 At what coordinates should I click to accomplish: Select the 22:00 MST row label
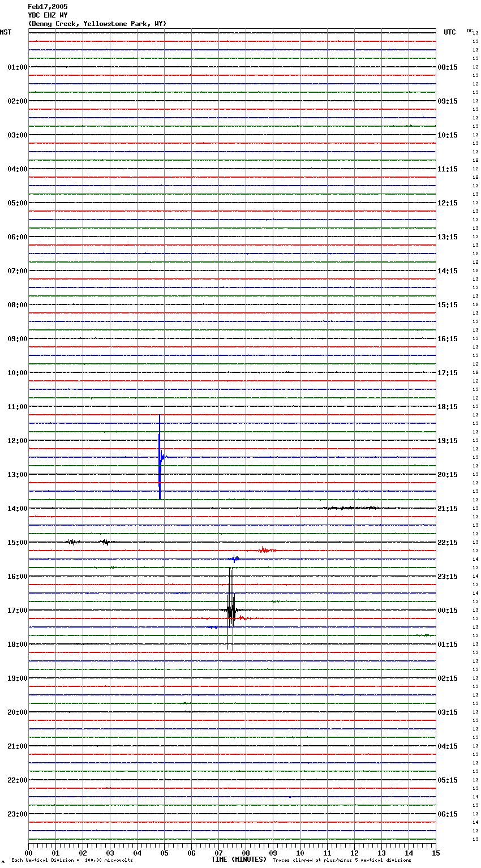(x=17, y=780)
